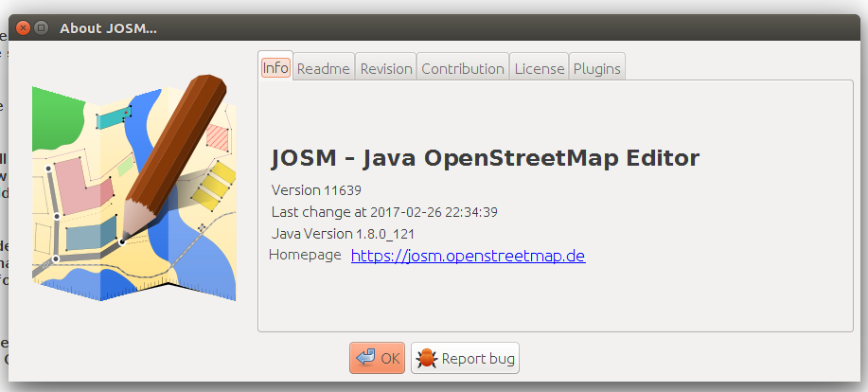Open the Readme tab

click(324, 69)
